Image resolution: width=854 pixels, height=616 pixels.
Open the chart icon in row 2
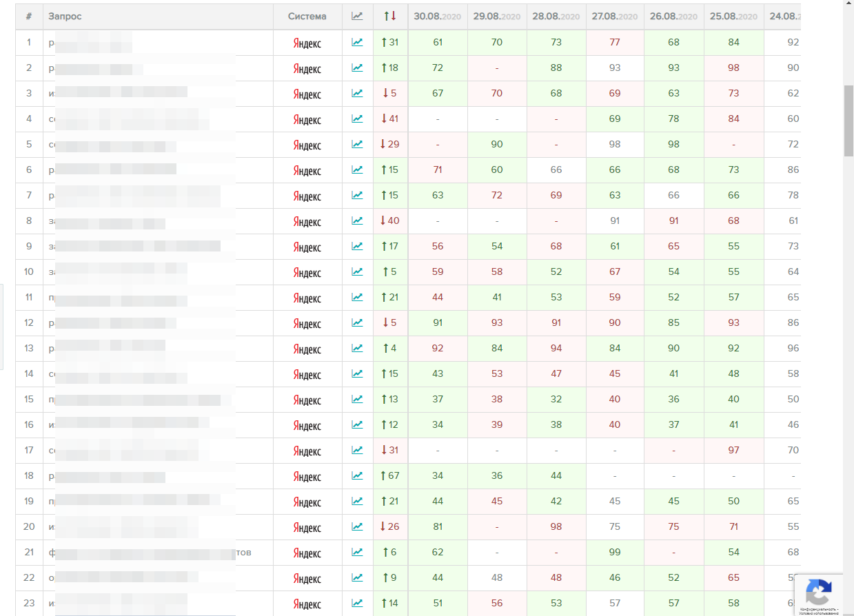pos(357,68)
